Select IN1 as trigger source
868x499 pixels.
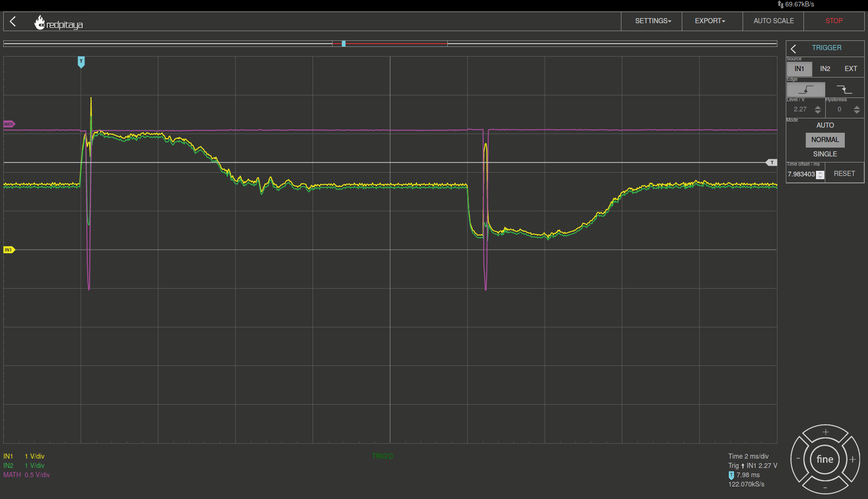point(799,69)
